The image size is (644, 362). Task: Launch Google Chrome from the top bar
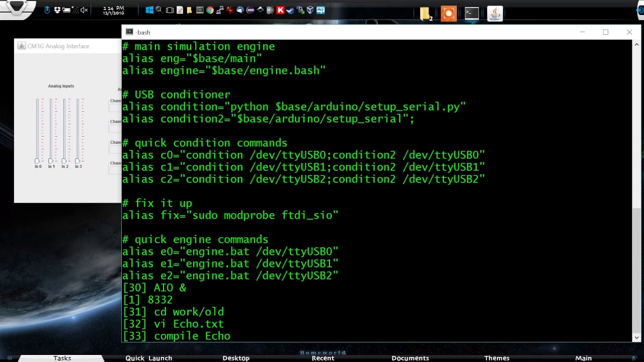click(x=210, y=10)
